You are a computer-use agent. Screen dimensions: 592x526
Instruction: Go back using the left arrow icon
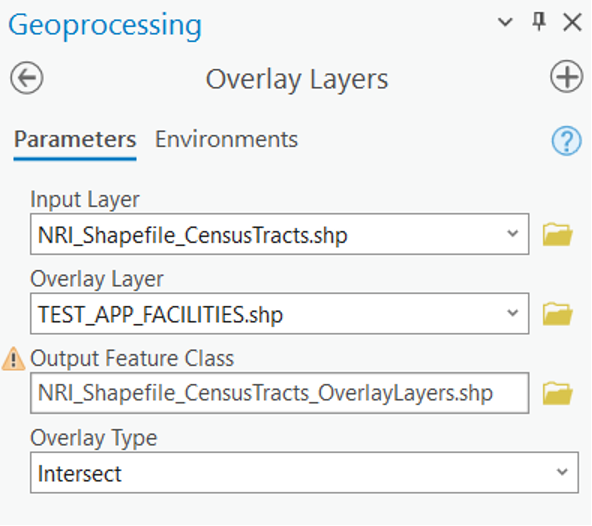pyautogui.click(x=27, y=78)
